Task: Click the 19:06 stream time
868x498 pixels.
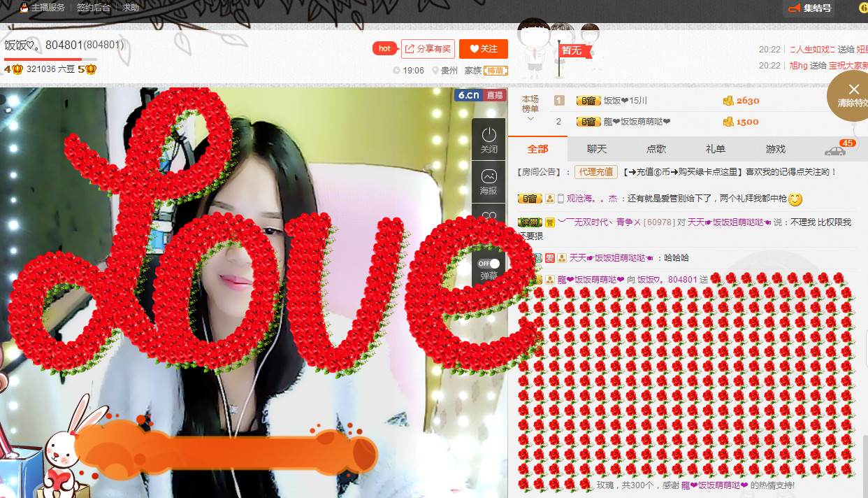Action: [x=413, y=71]
